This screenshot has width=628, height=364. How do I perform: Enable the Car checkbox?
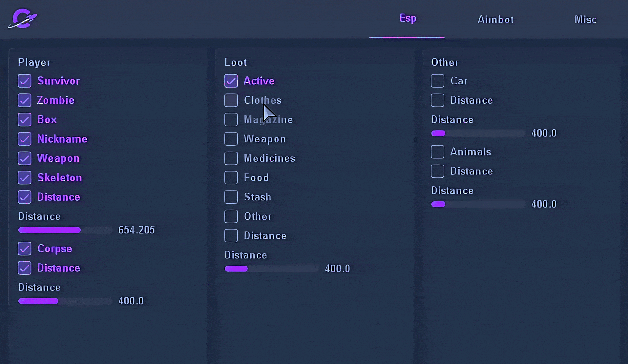pos(437,81)
